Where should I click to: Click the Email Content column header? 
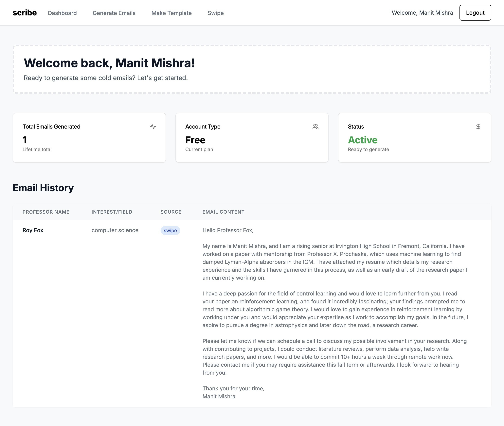click(223, 212)
